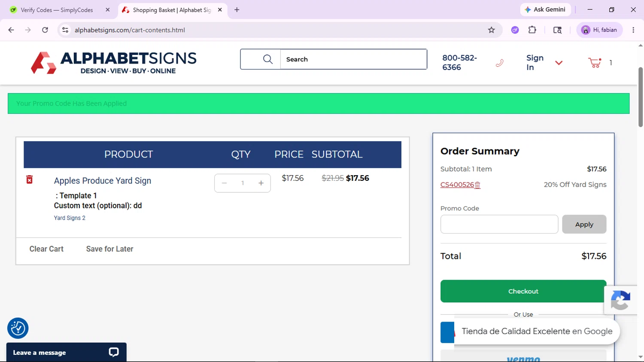Click the quantity value field
Image resolution: width=644 pixels, height=362 pixels.
click(x=243, y=183)
